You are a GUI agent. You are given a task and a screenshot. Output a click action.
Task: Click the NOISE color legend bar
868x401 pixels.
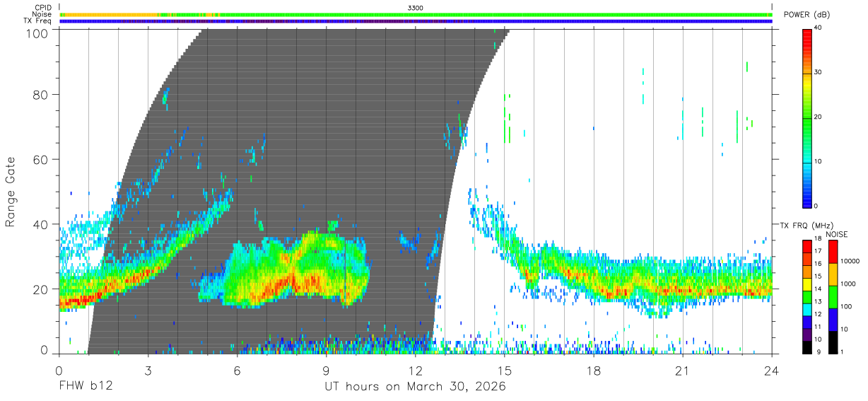(x=832, y=296)
